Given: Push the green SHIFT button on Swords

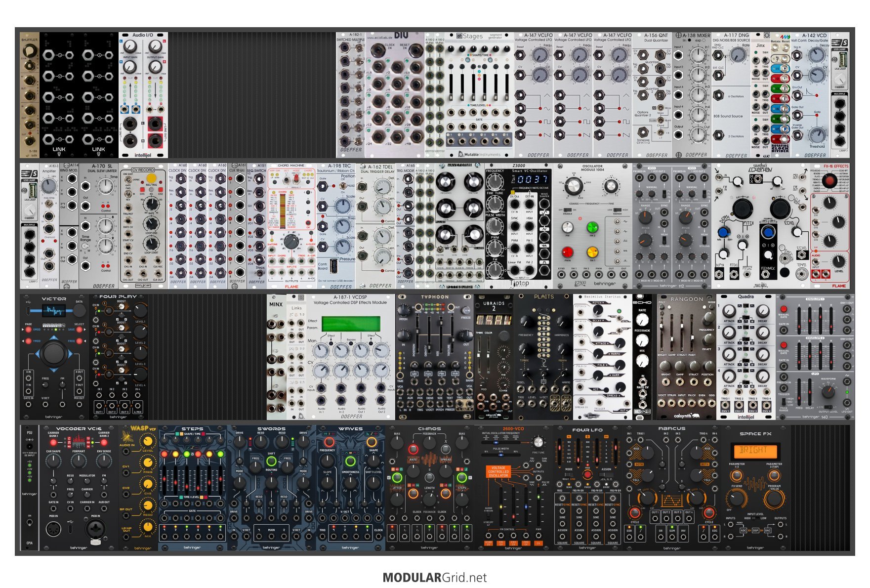Looking at the screenshot, I should (x=271, y=461).
